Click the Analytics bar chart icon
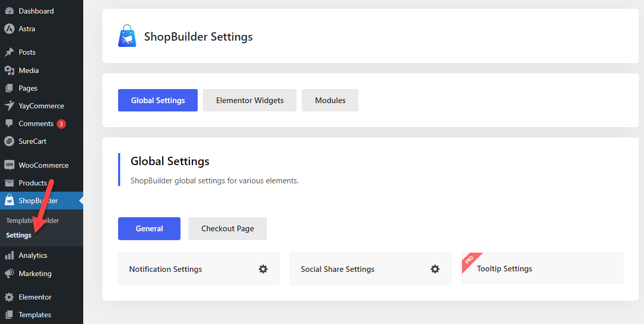644x324 pixels. tap(9, 255)
